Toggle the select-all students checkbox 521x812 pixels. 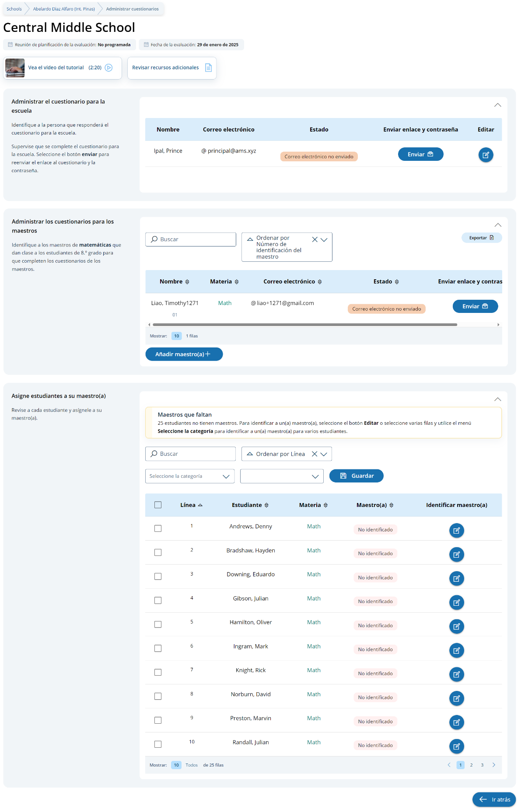click(x=158, y=505)
